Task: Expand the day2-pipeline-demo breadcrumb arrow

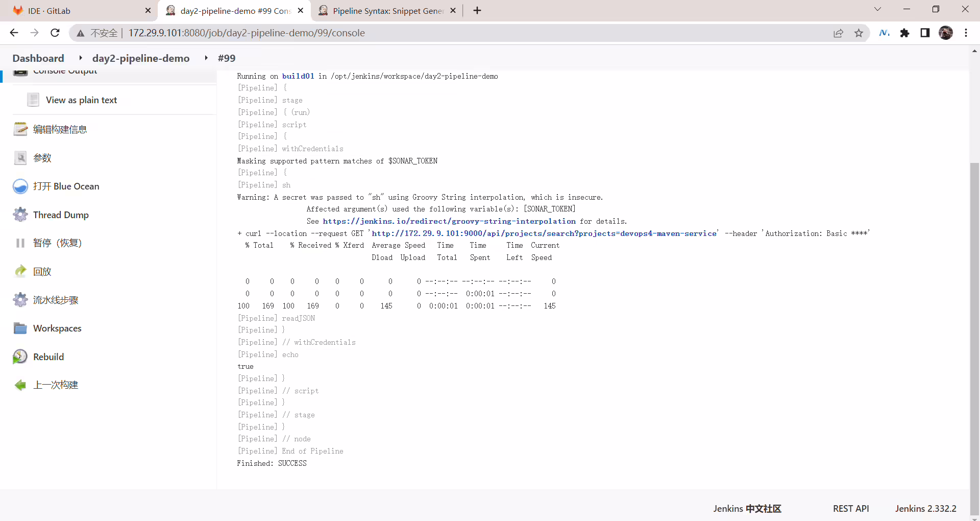Action: [206, 58]
